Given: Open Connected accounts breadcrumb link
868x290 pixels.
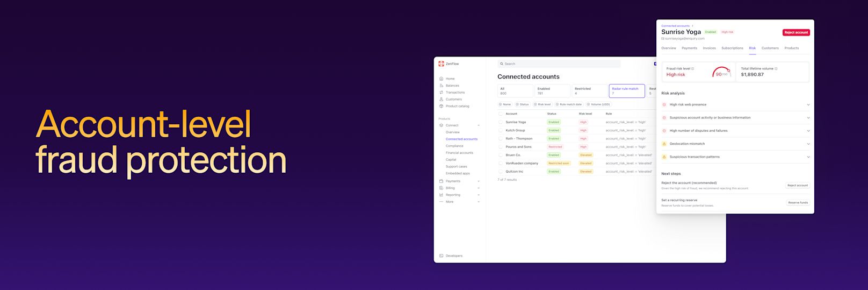Looking at the screenshot, I should click(x=675, y=26).
